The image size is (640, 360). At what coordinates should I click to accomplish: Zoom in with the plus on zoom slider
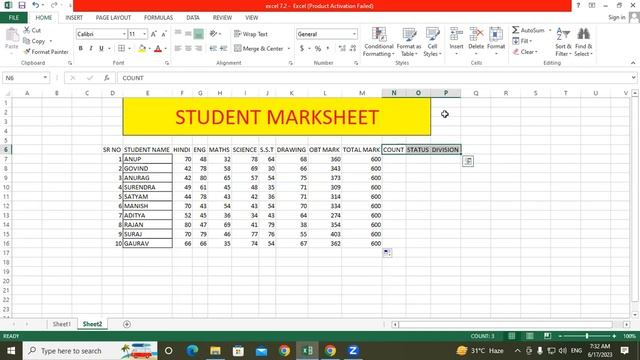pyautogui.click(x=614, y=336)
